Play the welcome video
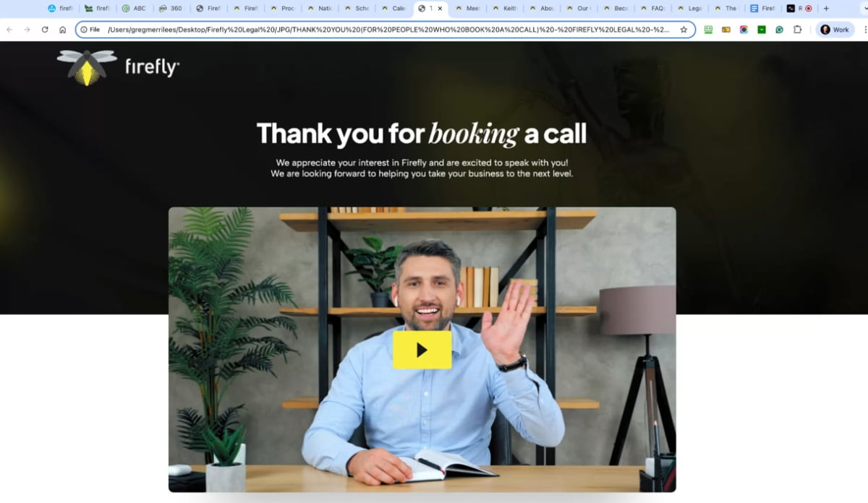Viewport: 868px width, 503px height. [x=422, y=350]
